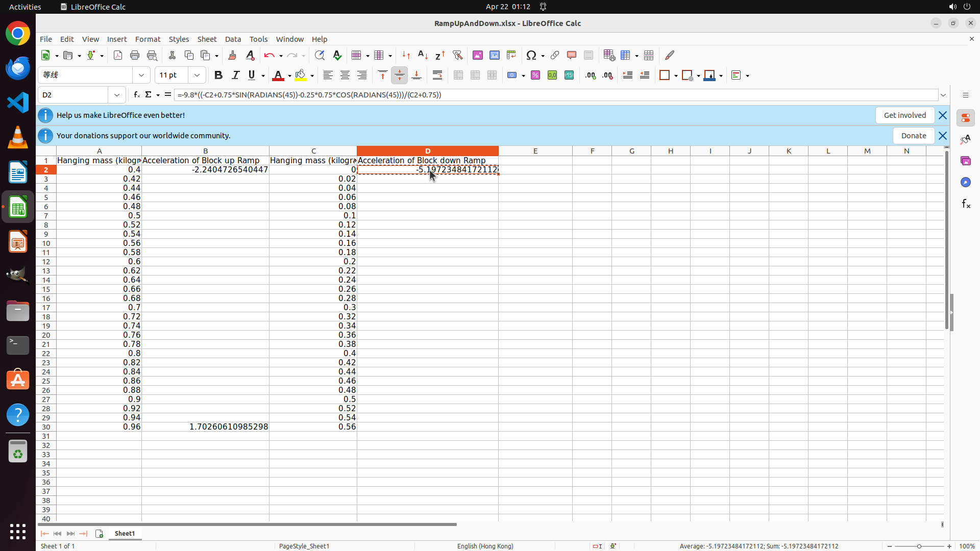
Task: Expand the Name Box cell reference dropdown
Action: point(117,95)
